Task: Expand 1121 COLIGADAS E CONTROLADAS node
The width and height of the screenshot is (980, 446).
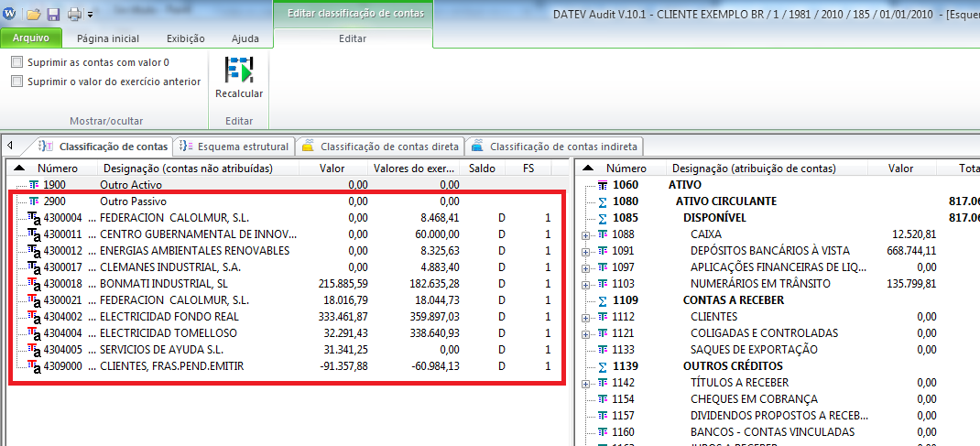Action: (x=585, y=333)
